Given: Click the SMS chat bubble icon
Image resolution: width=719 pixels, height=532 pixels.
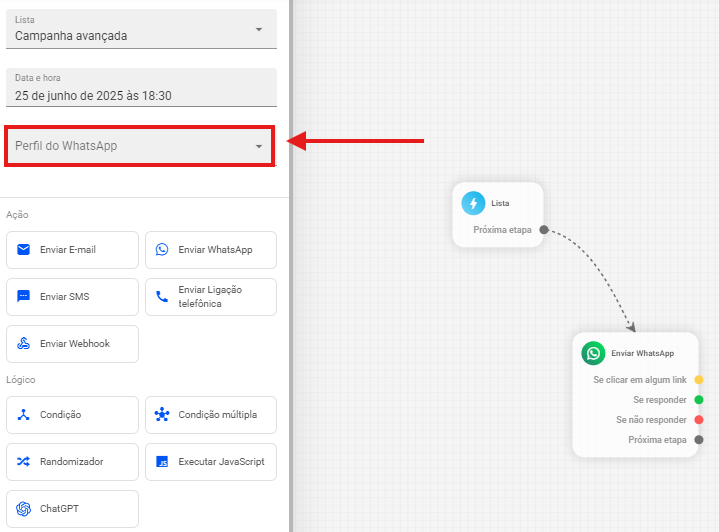Looking at the screenshot, I should 24,297.
